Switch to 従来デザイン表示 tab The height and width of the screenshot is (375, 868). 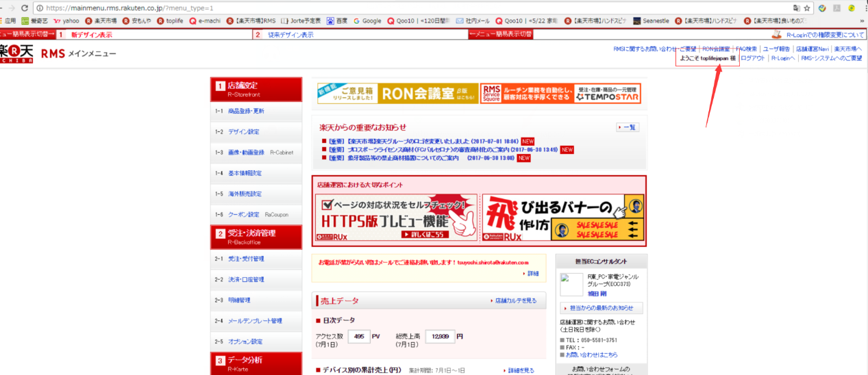click(x=290, y=34)
